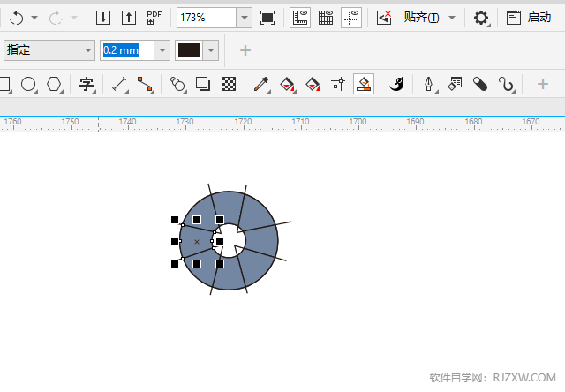Select the Polygon tool
Screen dimensions: 565x392
click(55, 84)
